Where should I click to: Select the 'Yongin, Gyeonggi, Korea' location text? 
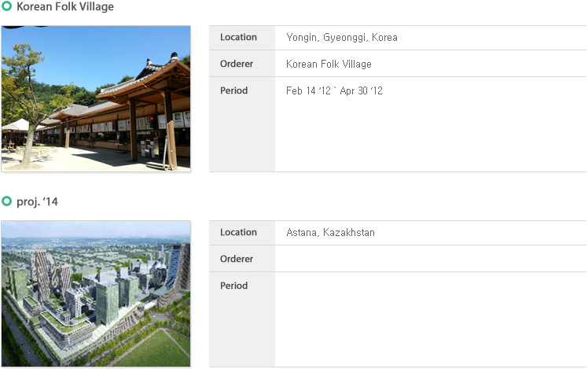(342, 37)
